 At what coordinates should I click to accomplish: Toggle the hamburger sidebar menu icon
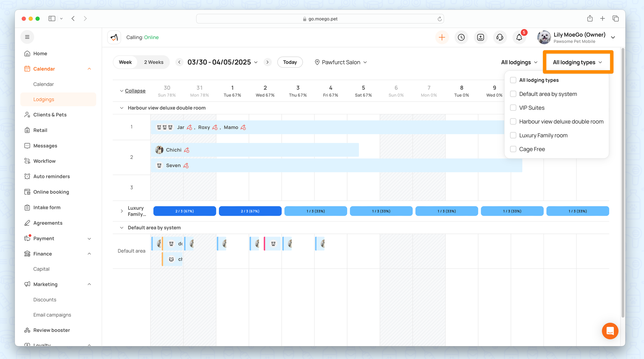(27, 37)
